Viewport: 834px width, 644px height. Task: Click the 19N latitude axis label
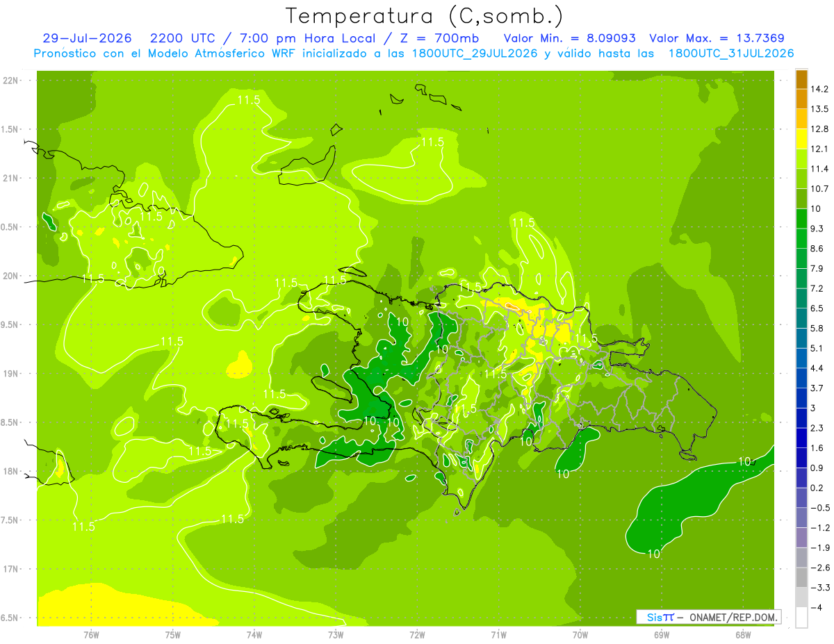pyautogui.click(x=11, y=374)
